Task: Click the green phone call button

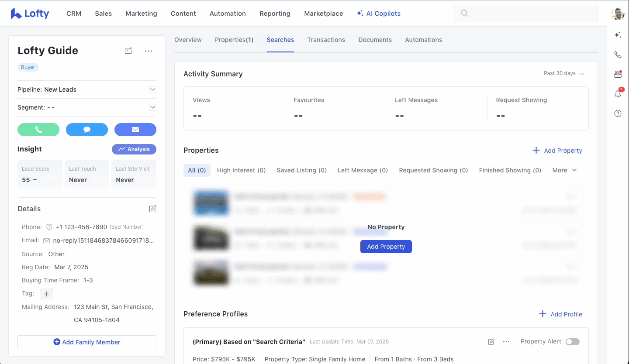Action: click(38, 130)
